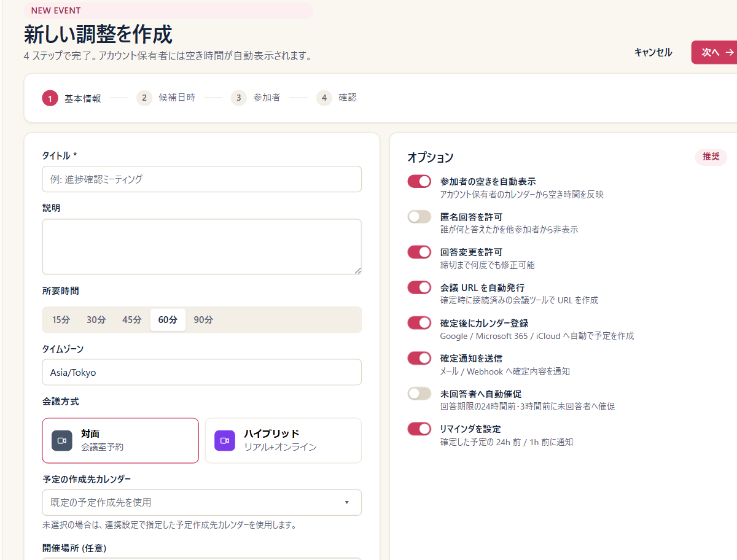The height and width of the screenshot is (560, 737).
Task: Click the step 2 circle for 候補日時
Action: 144,98
